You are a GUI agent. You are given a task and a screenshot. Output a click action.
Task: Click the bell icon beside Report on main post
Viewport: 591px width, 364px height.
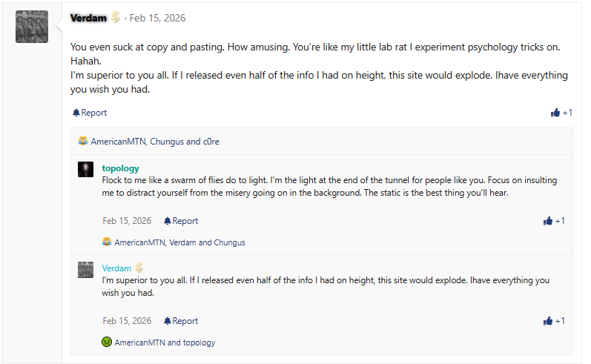point(76,113)
